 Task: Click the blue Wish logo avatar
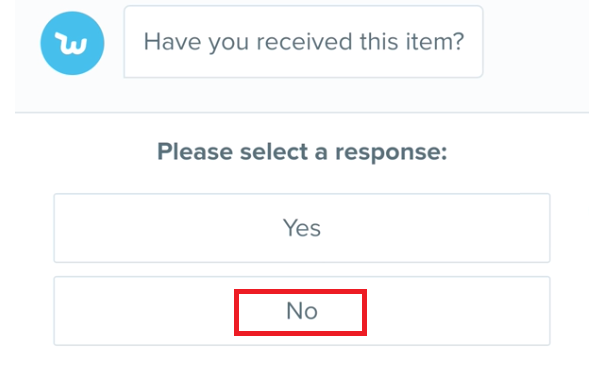pyautogui.click(x=72, y=43)
